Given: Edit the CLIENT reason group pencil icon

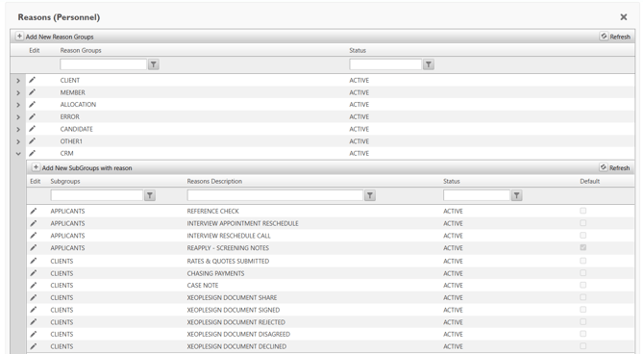Looking at the screenshot, I should (32, 80).
